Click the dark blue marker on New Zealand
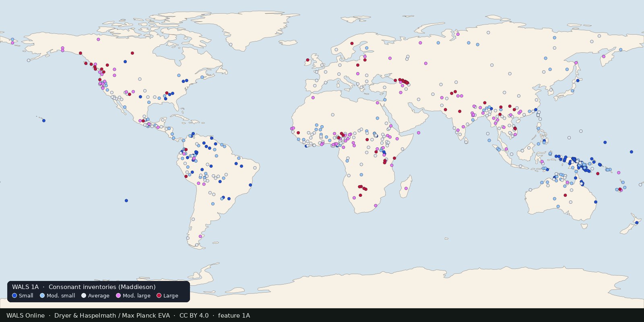This screenshot has width=644, height=322. pos(637,223)
